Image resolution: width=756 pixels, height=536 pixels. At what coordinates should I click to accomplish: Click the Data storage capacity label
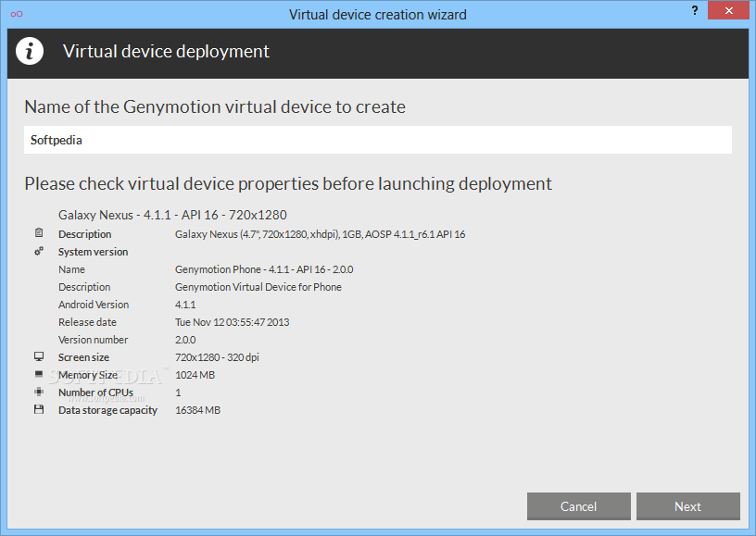pyautogui.click(x=107, y=410)
